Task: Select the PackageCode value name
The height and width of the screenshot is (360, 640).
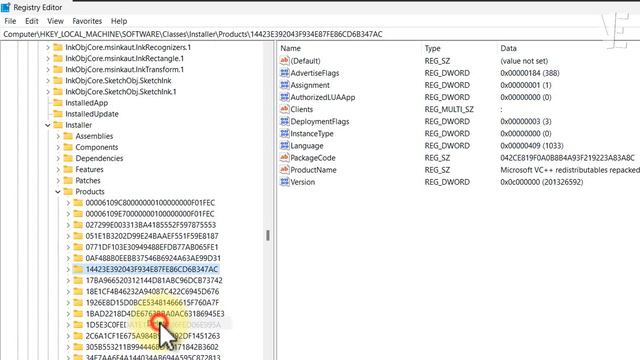Action: 313,158
